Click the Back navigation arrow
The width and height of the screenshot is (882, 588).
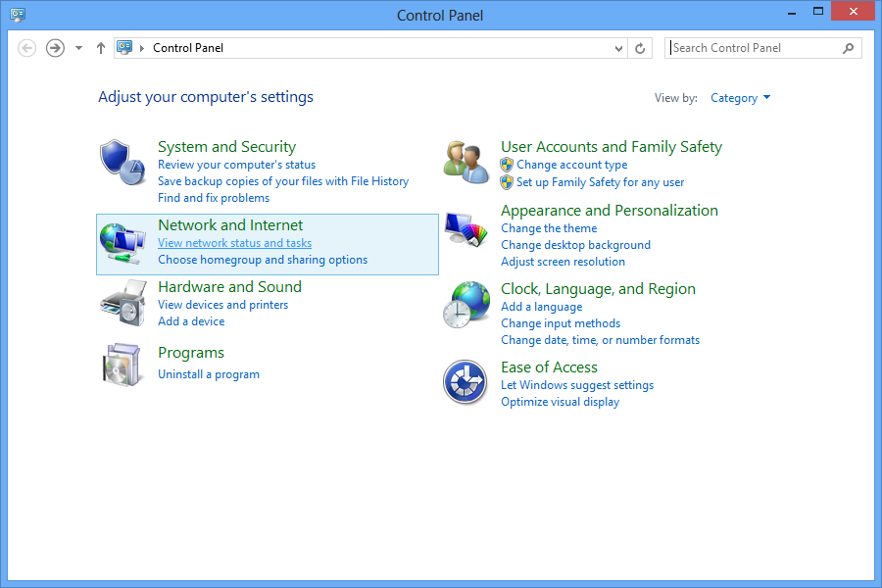(x=27, y=48)
